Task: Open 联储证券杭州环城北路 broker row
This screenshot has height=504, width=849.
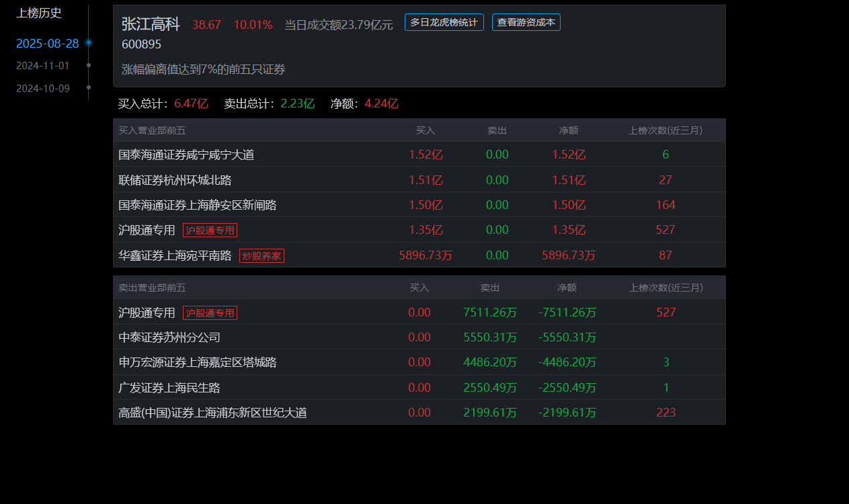Action: (x=419, y=180)
